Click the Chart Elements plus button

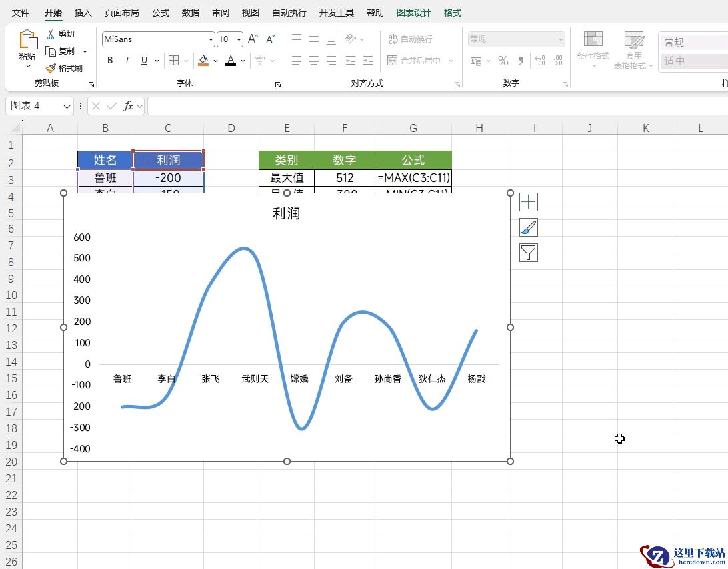(x=529, y=202)
